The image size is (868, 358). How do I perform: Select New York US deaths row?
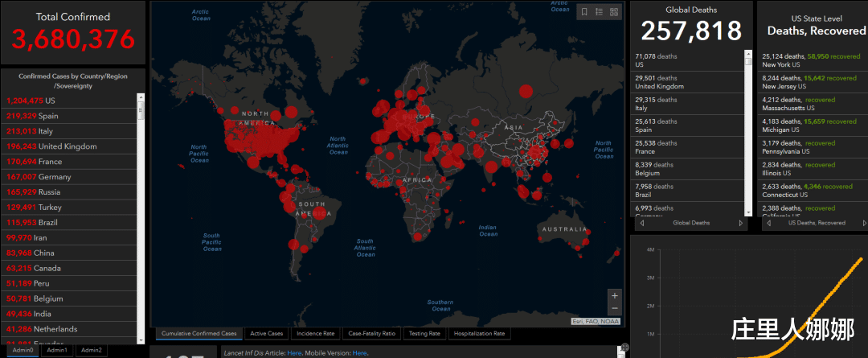coord(813,60)
